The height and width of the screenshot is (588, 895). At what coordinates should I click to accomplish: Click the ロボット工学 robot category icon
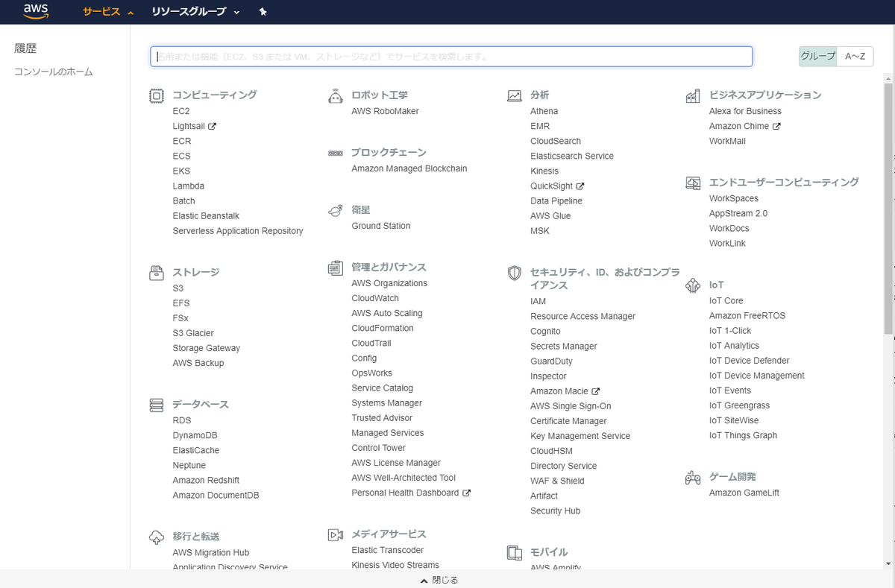point(336,95)
